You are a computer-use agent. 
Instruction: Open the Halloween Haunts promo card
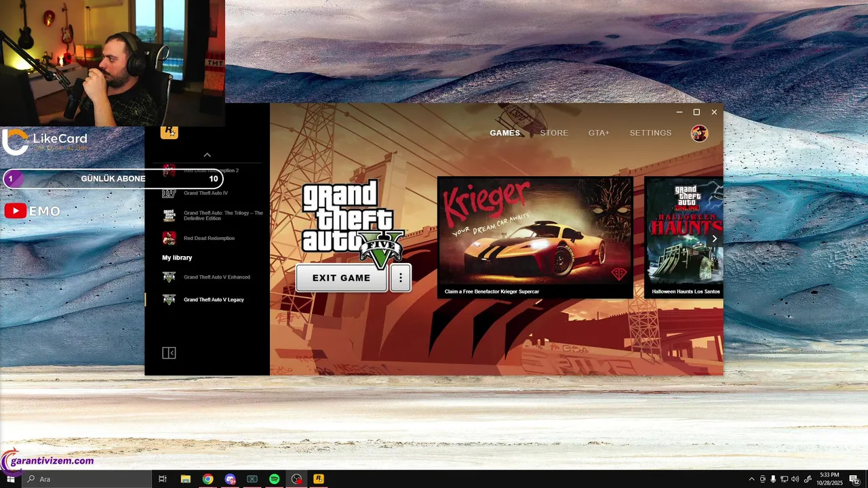(684, 237)
